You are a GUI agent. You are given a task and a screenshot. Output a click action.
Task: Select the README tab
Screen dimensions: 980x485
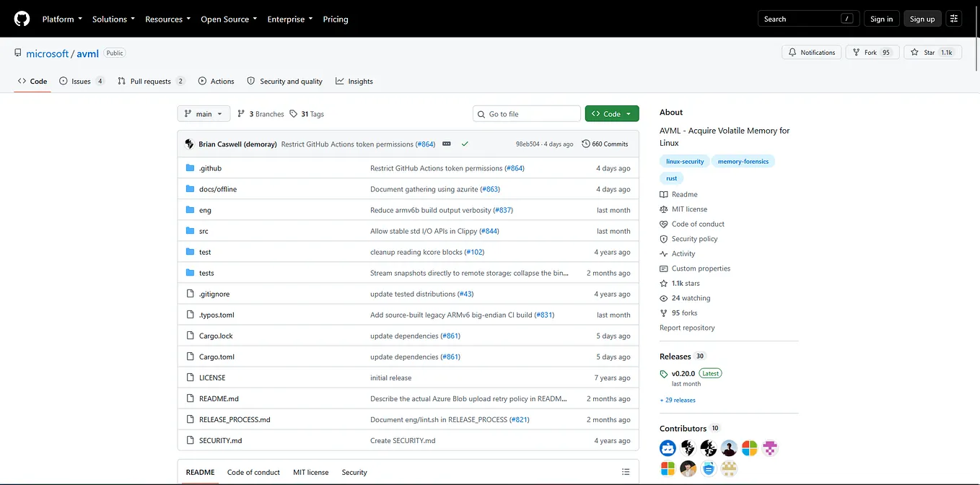click(x=200, y=472)
